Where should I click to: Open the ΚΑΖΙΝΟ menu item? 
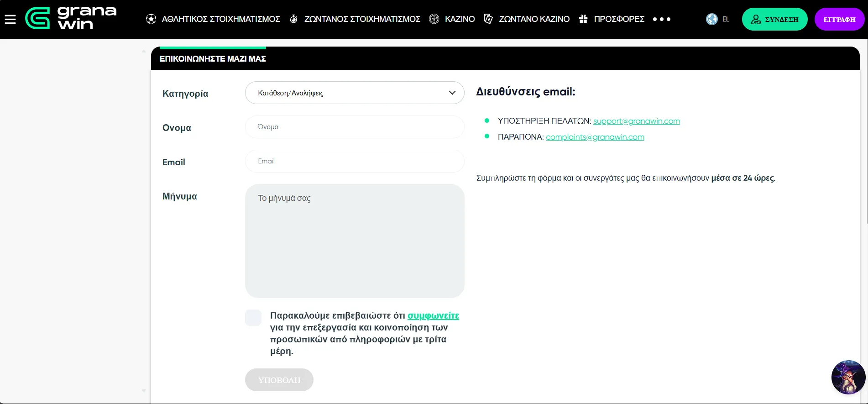(x=460, y=19)
